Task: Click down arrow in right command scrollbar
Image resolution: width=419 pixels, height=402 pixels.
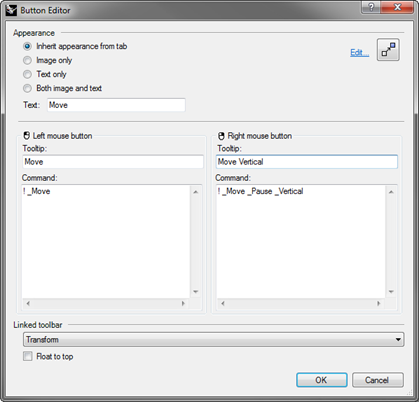Action: 391,292
